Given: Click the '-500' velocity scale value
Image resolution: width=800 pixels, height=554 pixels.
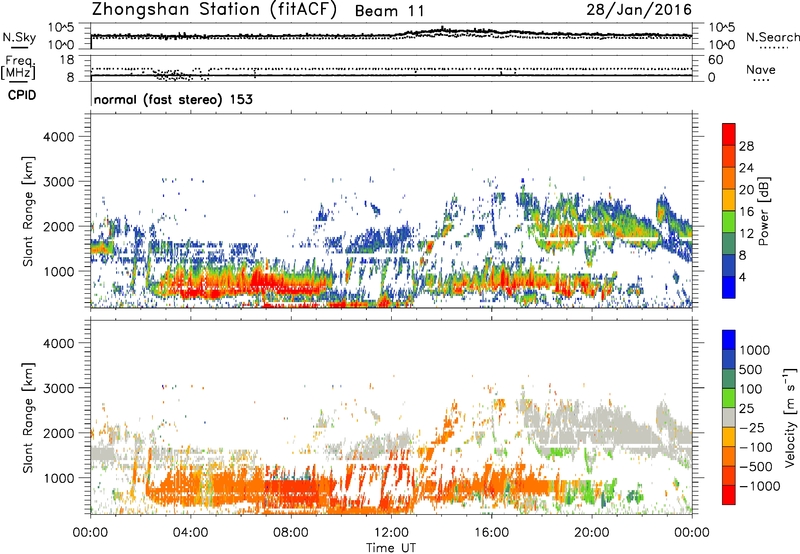Looking at the screenshot, I should click(x=756, y=467).
